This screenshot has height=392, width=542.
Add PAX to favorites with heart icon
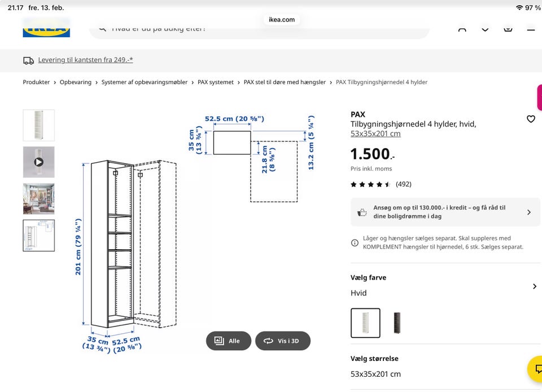point(531,119)
